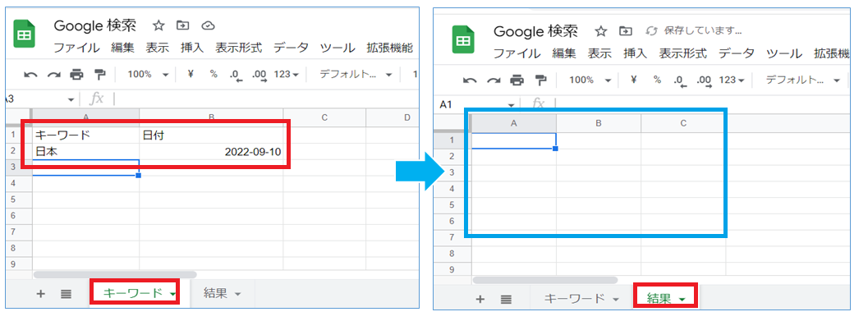Star the document in the right window
This screenshot has height=321, width=868.
tap(600, 30)
